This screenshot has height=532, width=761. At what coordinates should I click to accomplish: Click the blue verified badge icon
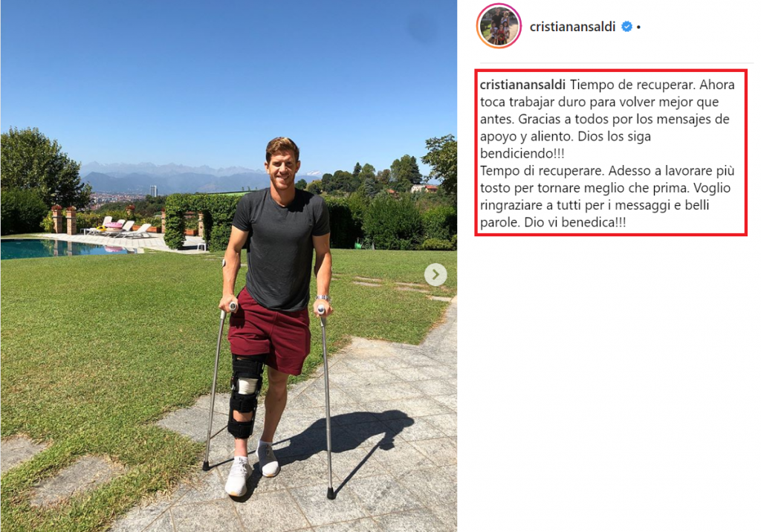[x=626, y=27]
